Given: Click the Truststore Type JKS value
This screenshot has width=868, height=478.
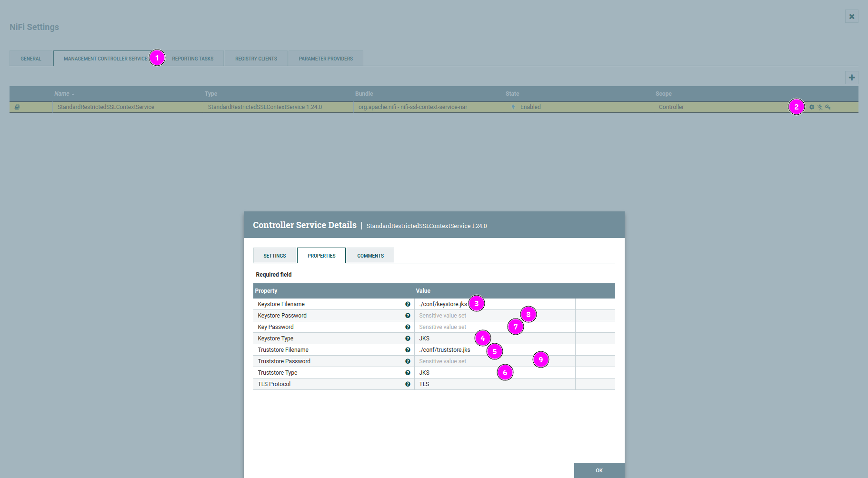Looking at the screenshot, I should click(x=495, y=373).
